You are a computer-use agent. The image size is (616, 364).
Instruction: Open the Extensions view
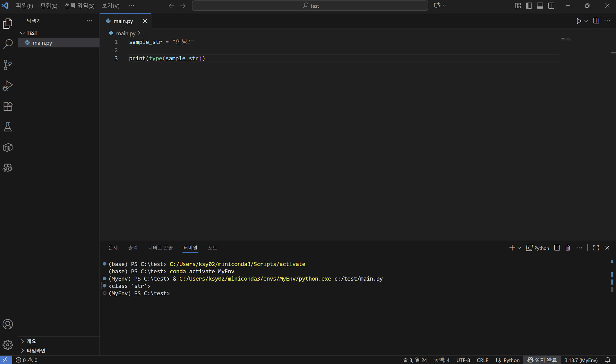click(8, 106)
